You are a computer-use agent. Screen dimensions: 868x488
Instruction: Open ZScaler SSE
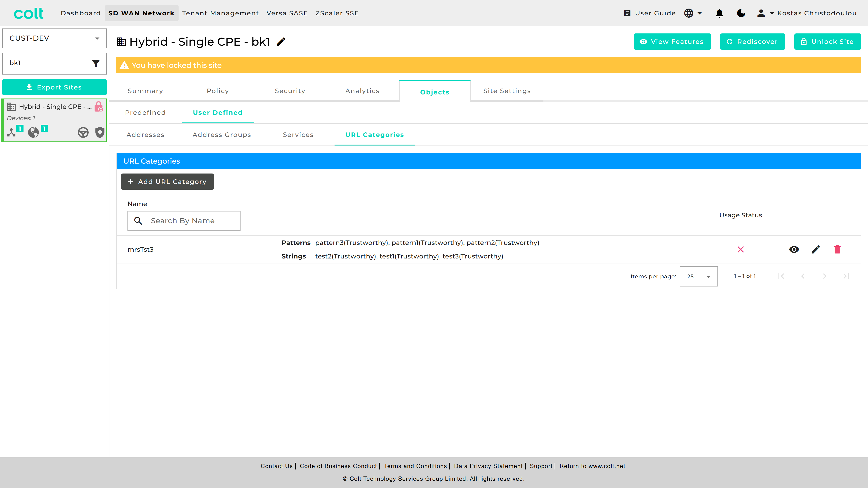coord(337,13)
